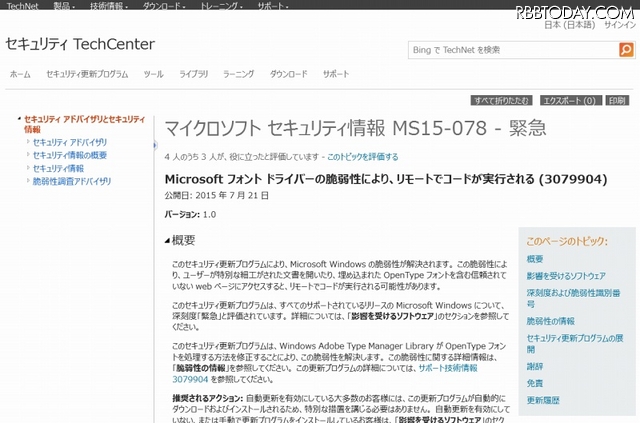The width and height of the screenshot is (640, 423).
Task: Collapse the sidebar root tree arrow
Action: pos(19,119)
